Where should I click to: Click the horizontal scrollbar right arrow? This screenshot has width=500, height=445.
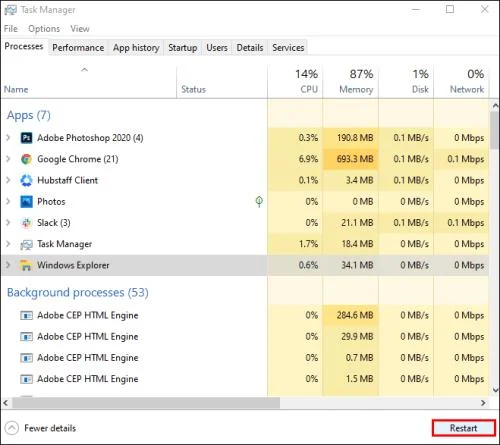click(483, 403)
